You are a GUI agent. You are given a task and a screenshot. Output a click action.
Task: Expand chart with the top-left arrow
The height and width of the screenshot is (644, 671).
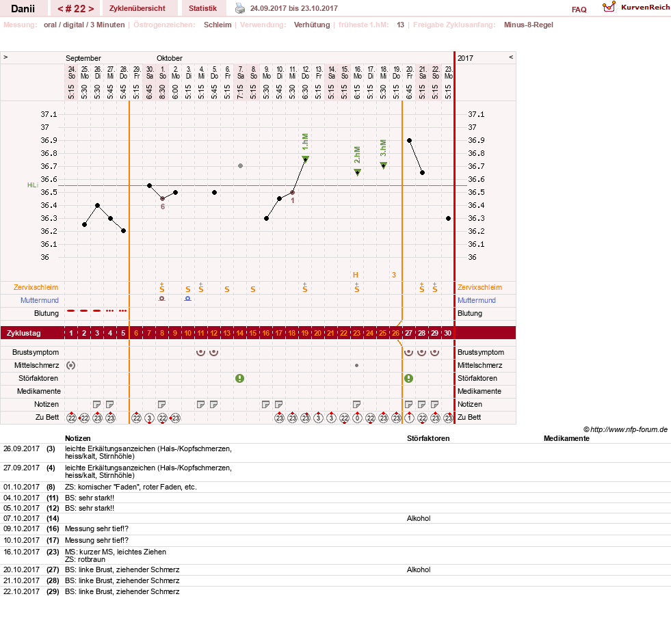point(5,57)
